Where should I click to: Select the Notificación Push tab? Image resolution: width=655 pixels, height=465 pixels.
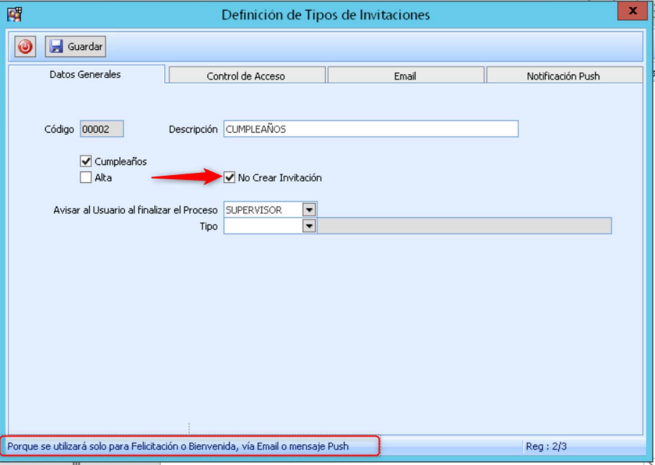[x=564, y=76]
